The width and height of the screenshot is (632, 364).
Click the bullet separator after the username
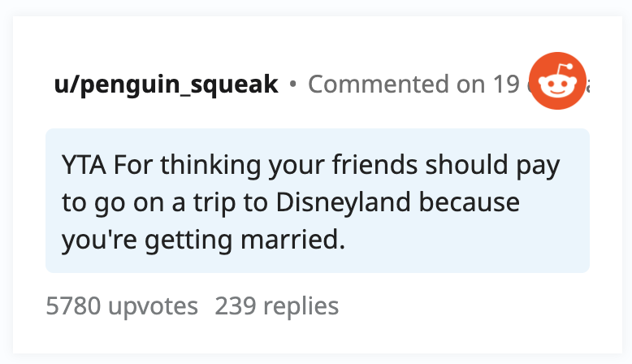pyautogui.click(x=293, y=84)
